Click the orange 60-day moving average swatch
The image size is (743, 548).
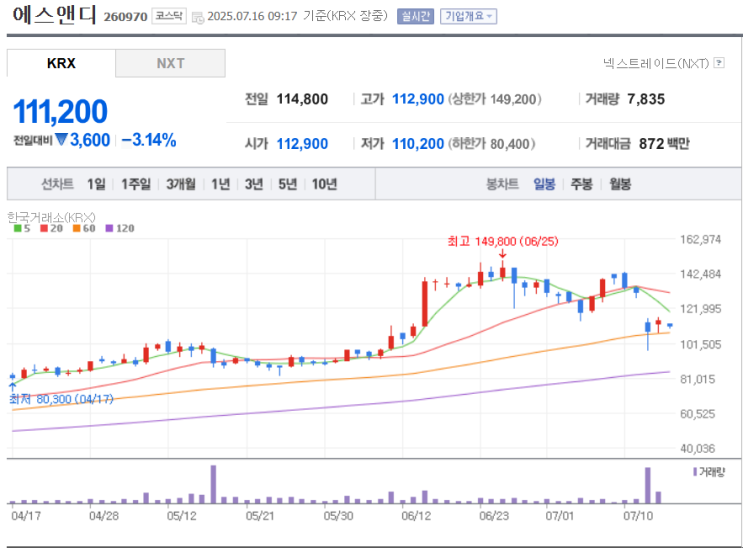[76, 228]
